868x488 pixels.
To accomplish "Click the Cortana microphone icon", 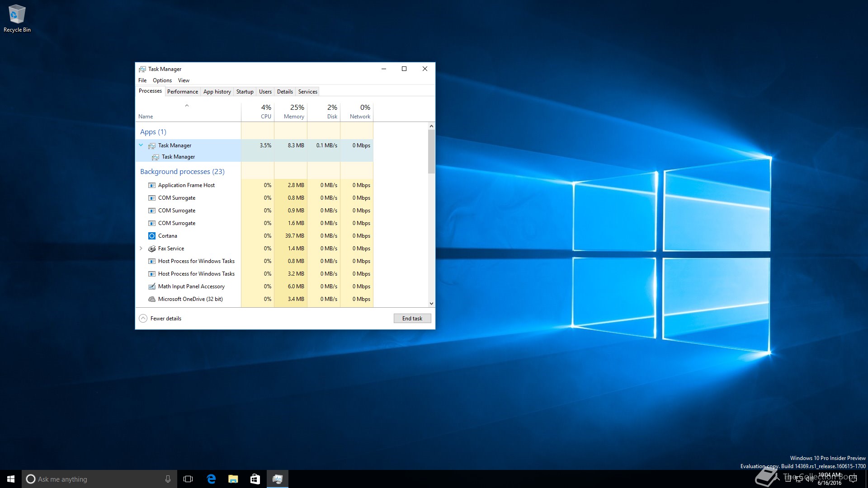I will click(168, 479).
